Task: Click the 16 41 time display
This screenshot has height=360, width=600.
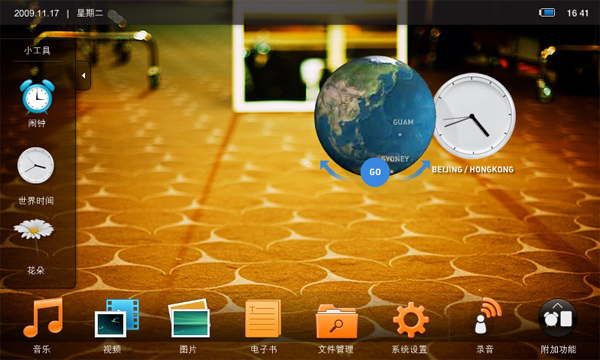Action: (577, 13)
